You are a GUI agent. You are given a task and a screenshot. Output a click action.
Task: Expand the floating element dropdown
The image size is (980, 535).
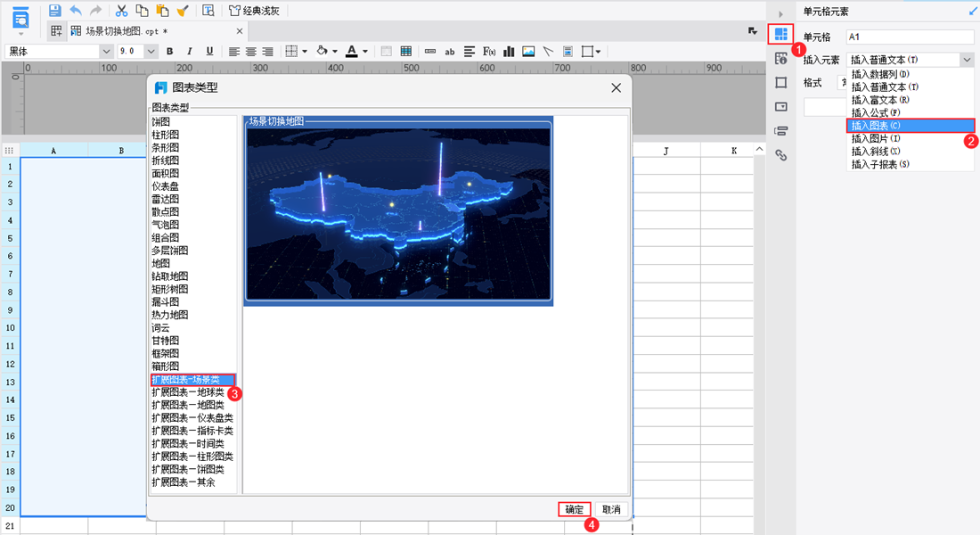598,52
